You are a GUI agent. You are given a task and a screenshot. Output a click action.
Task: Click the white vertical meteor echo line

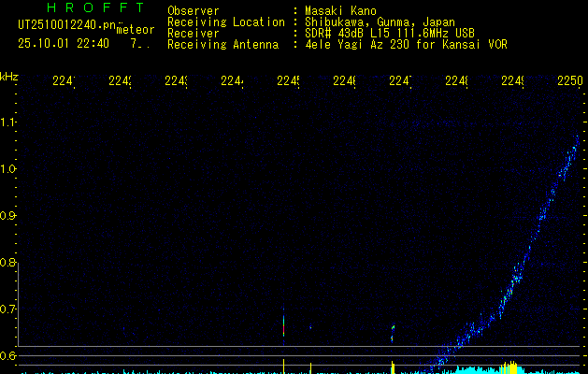pyautogui.click(x=283, y=324)
